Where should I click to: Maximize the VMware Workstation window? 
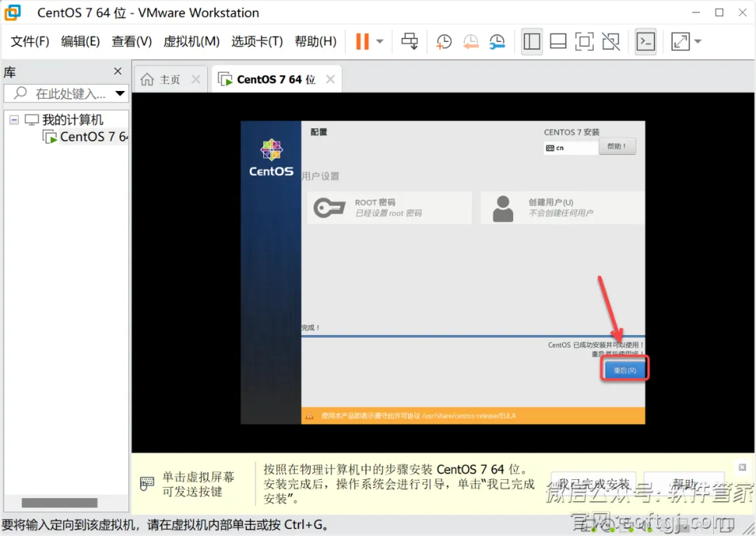[720, 13]
